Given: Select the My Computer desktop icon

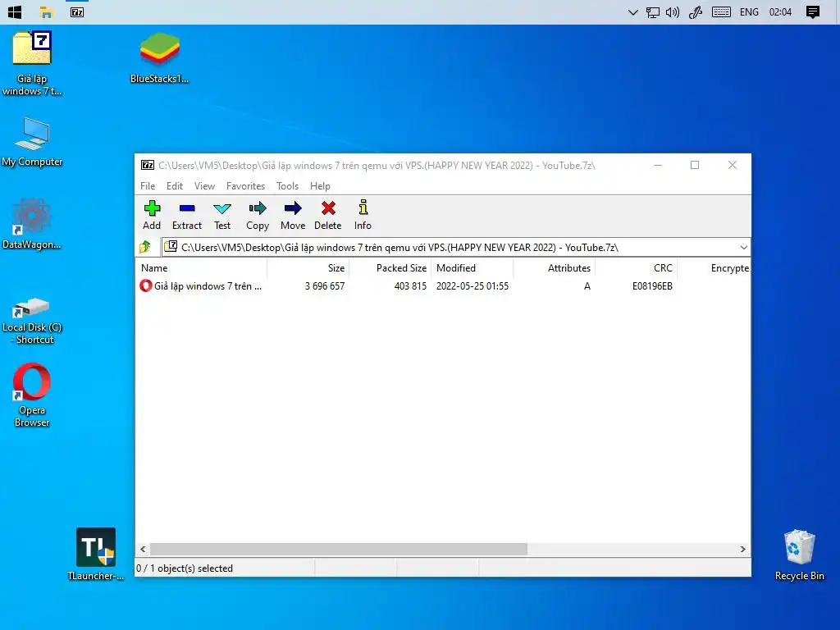Looking at the screenshot, I should point(32,142).
